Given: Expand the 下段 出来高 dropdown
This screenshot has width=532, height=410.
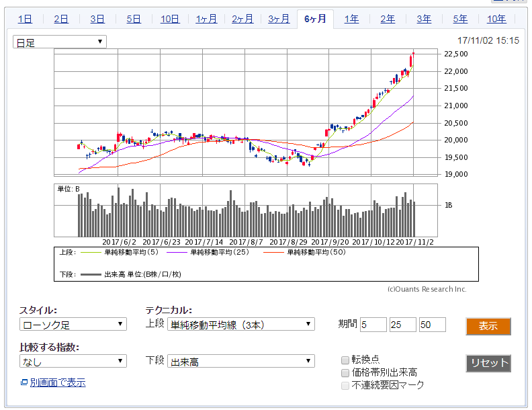Looking at the screenshot, I should (x=240, y=362).
